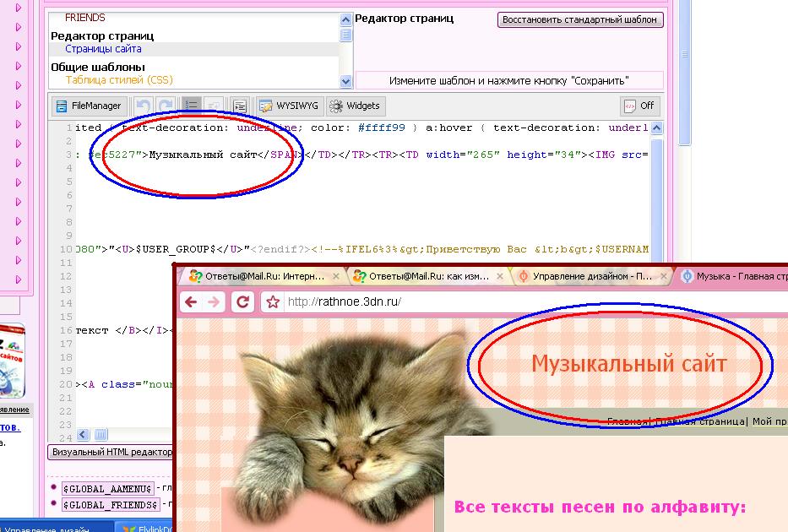Click the browser forward arrow button
This screenshot has height=532, width=788.
[x=215, y=302]
